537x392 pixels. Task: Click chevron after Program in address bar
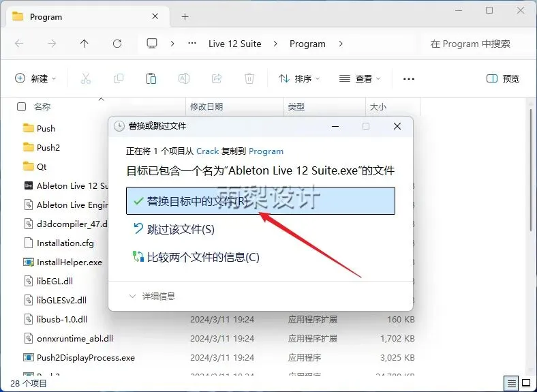pos(341,44)
